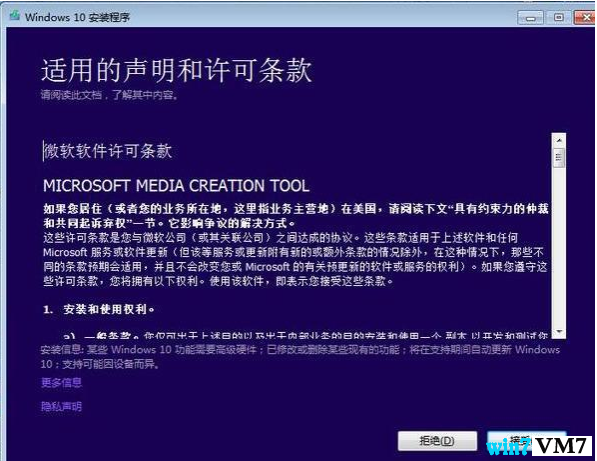Click the license text scrollbar thumb

tap(559, 157)
